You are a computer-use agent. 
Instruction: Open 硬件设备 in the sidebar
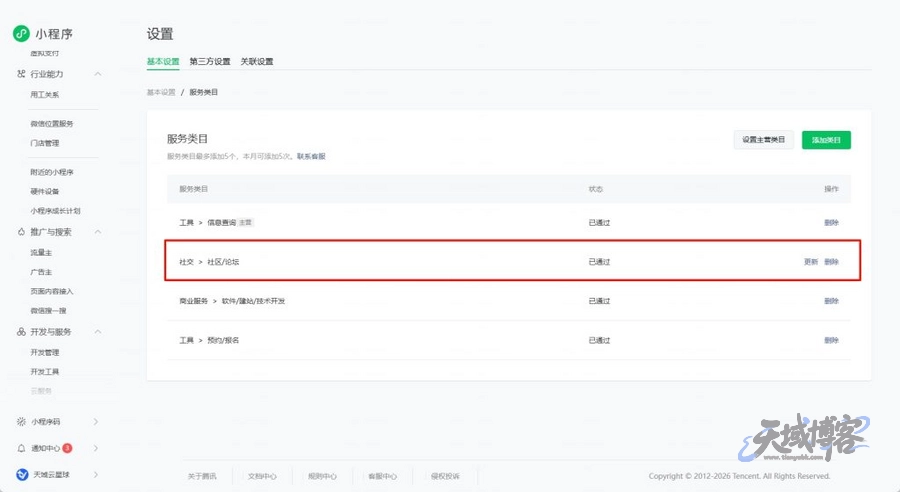(x=45, y=191)
